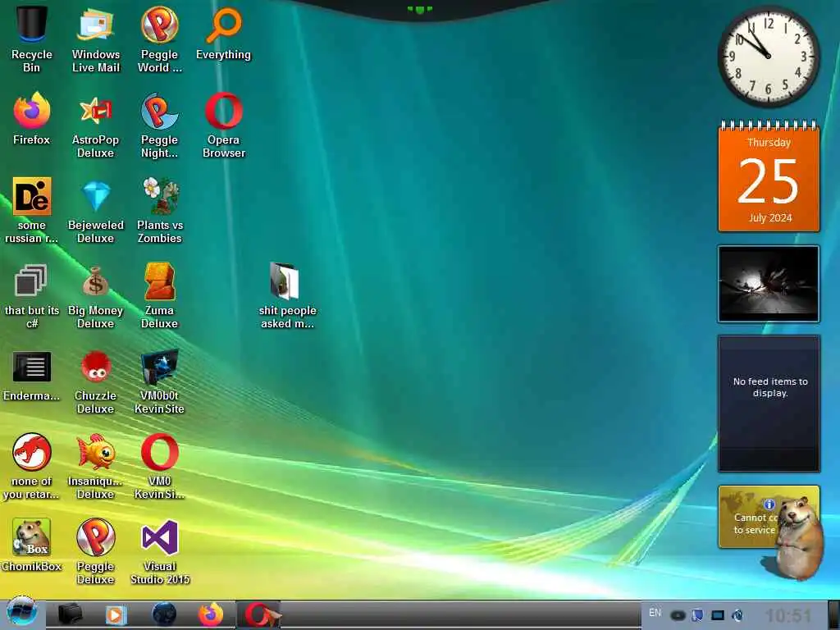Click the info icon on weather gadget
Image resolution: width=840 pixels, height=630 pixels.
769,504
